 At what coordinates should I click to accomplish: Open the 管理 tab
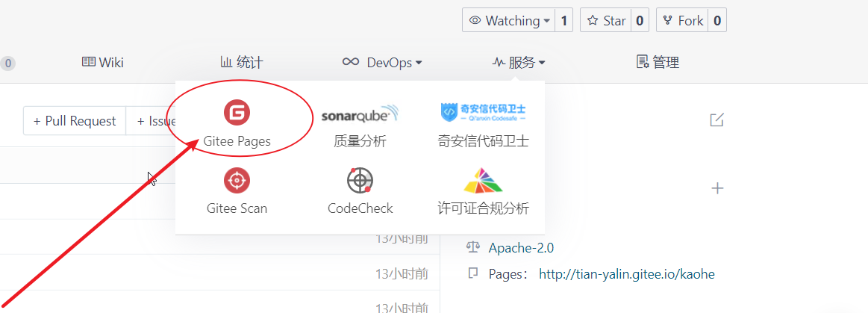tap(658, 62)
